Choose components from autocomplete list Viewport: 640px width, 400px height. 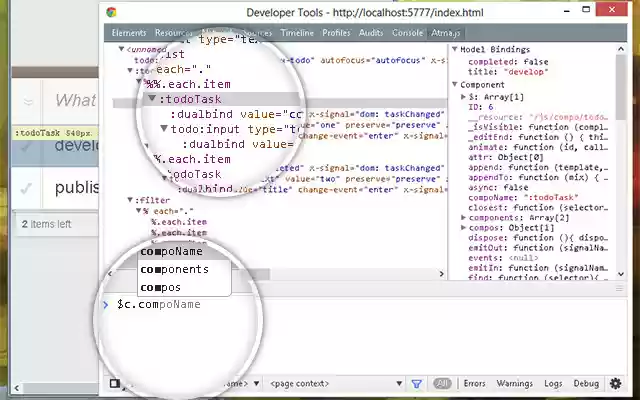(184, 269)
